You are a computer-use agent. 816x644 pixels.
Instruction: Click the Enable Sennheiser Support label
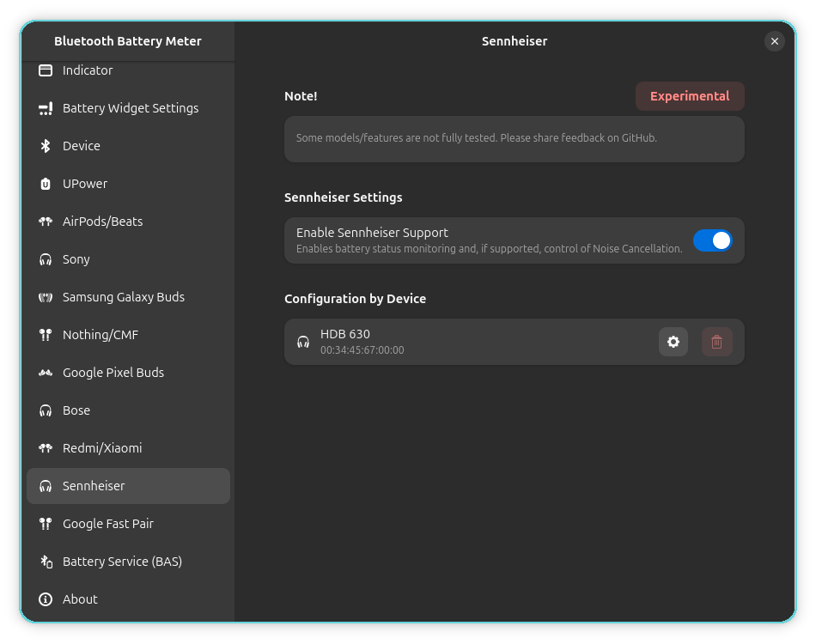click(x=372, y=233)
